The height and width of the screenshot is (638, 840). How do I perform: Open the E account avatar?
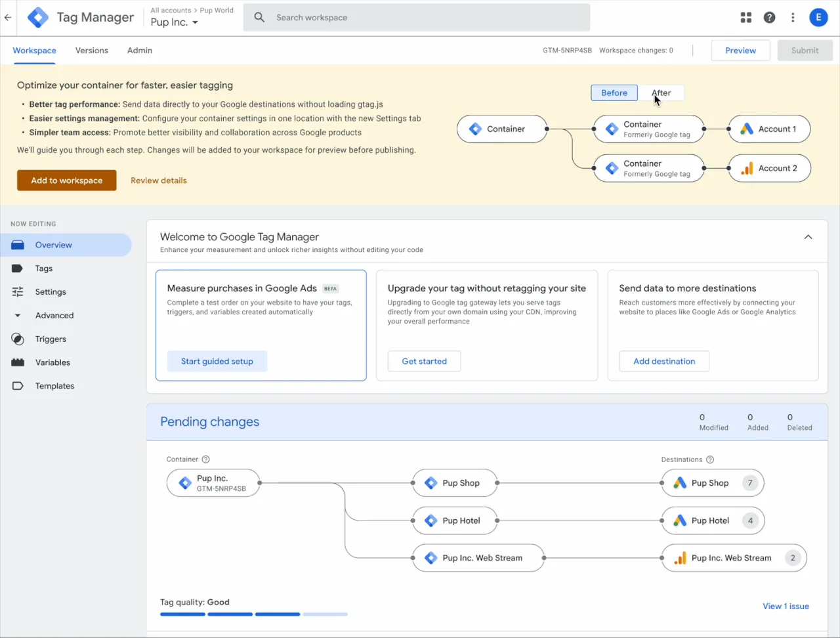point(818,18)
